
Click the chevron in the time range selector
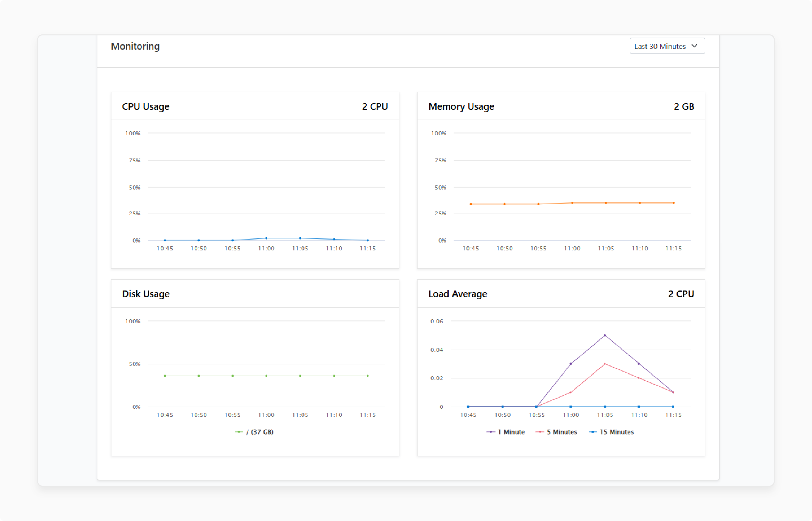(x=695, y=46)
